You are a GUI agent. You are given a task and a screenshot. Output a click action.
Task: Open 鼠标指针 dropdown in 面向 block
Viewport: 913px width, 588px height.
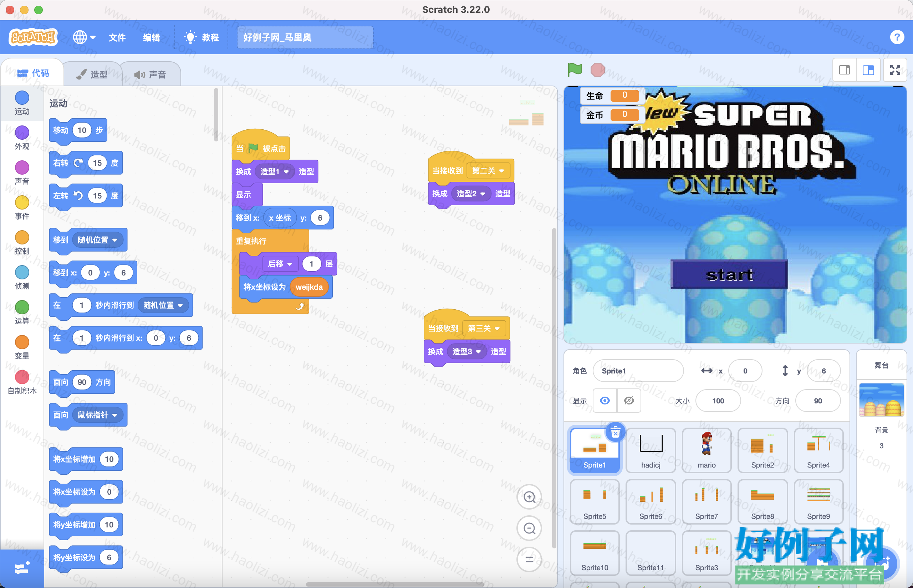pyautogui.click(x=97, y=415)
